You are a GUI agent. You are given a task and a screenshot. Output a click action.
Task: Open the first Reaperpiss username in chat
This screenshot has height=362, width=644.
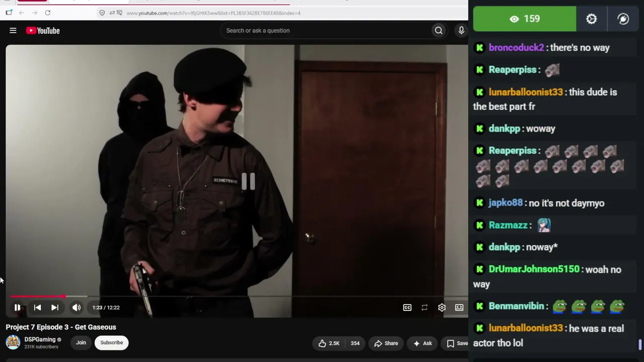(x=513, y=70)
